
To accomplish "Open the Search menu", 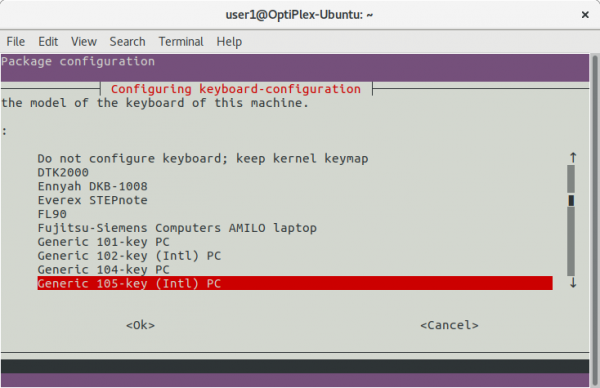I will [127, 41].
